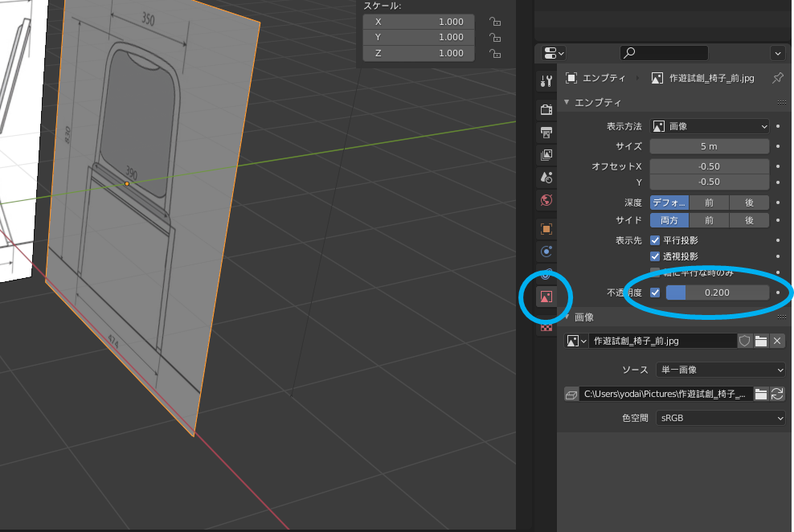Viewport: 794px width, 532px height.
Task: Open the editor type dropdown in properties header
Action: pos(553,53)
